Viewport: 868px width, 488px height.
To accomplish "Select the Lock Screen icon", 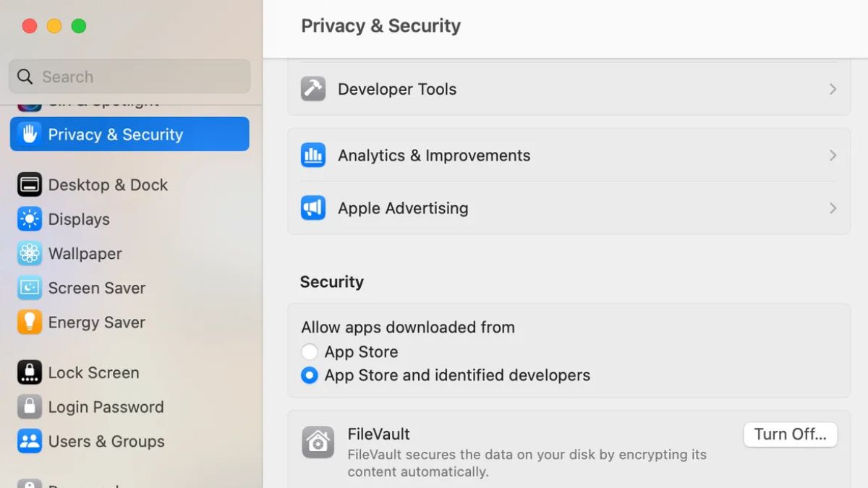I will [x=29, y=372].
